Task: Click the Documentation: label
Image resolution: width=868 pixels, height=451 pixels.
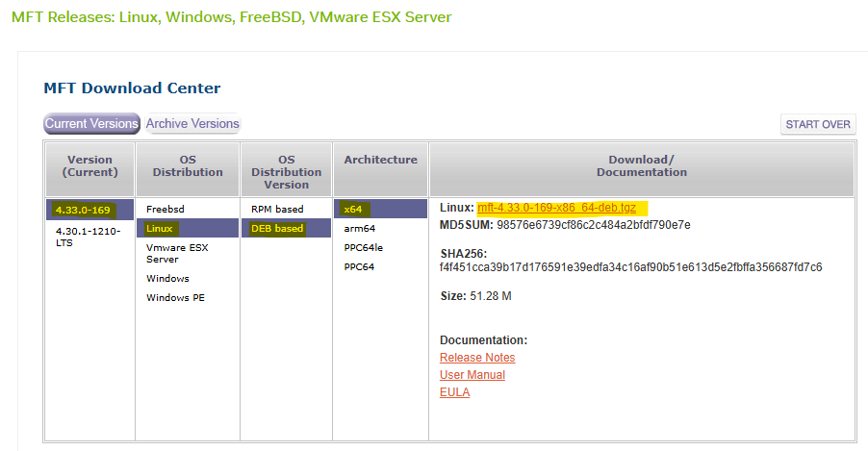Action: click(483, 340)
